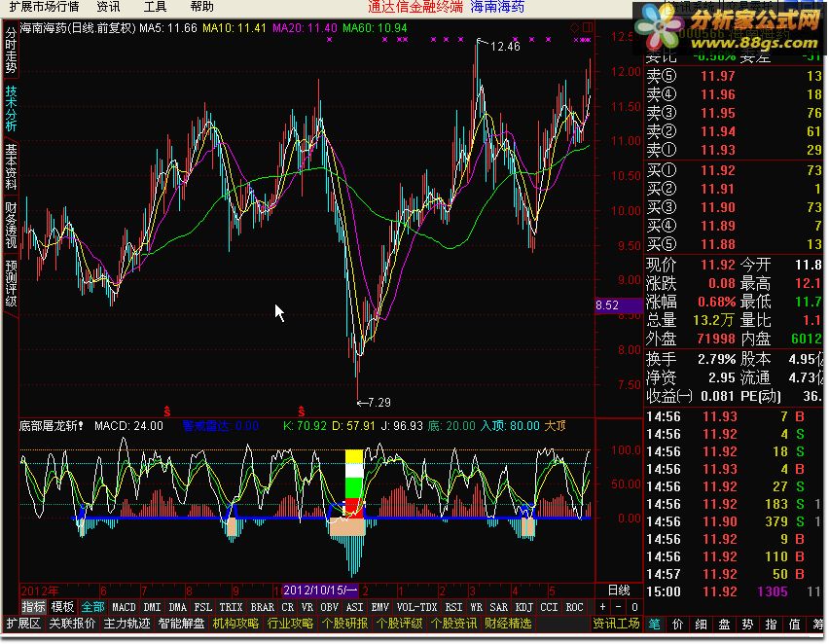Screen dimensions: 829x644
Task: Switch indicator to OBV
Action: point(330,607)
